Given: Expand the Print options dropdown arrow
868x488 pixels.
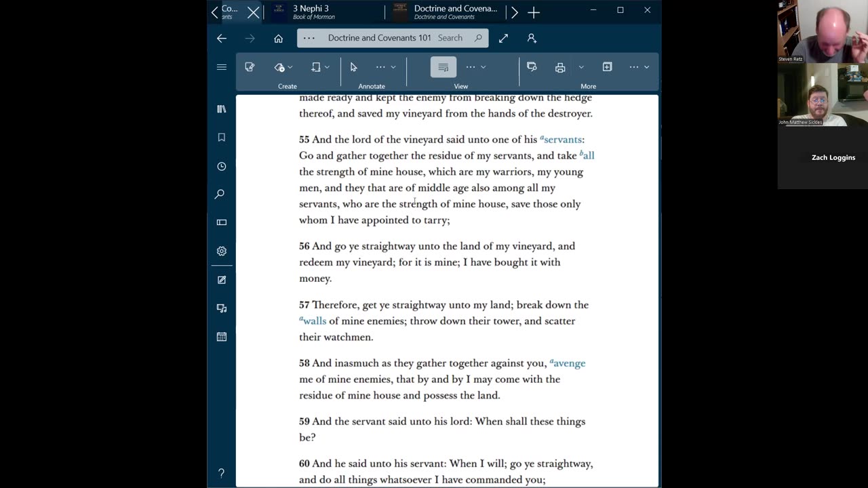Looking at the screenshot, I should (581, 67).
